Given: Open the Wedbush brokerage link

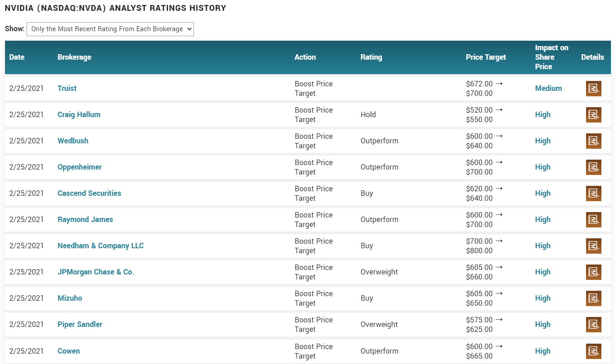Looking at the screenshot, I should (73, 141).
